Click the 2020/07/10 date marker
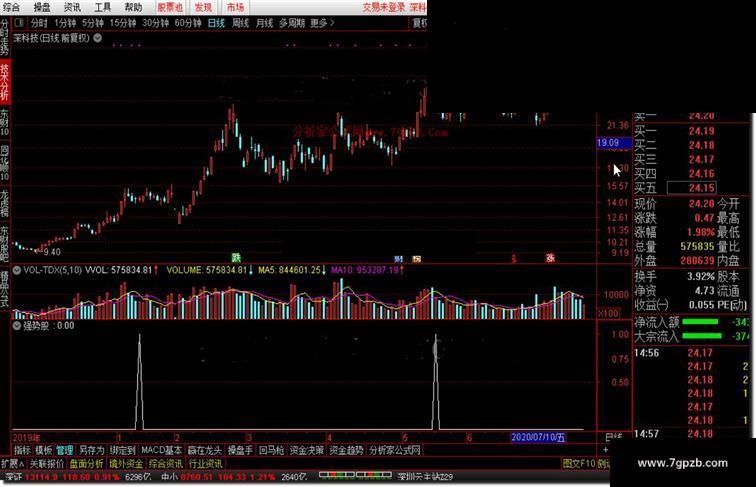Image resolution: width=756 pixels, height=487 pixels. (x=538, y=437)
